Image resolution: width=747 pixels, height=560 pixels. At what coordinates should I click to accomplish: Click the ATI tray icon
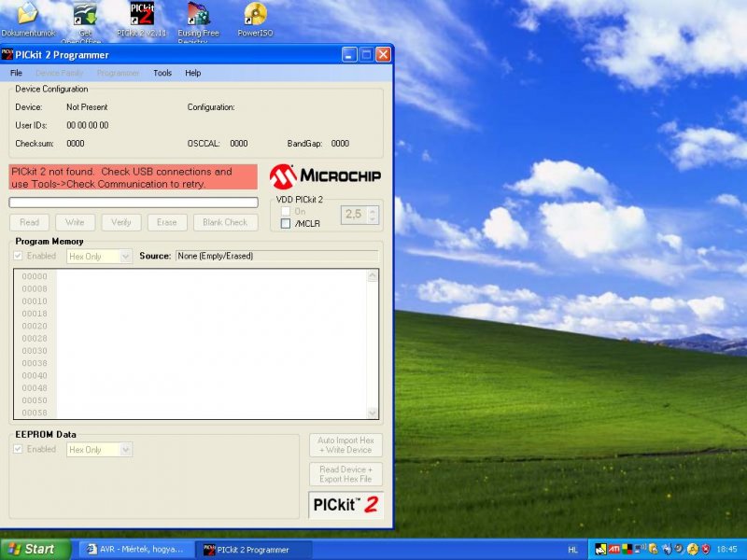click(x=614, y=549)
